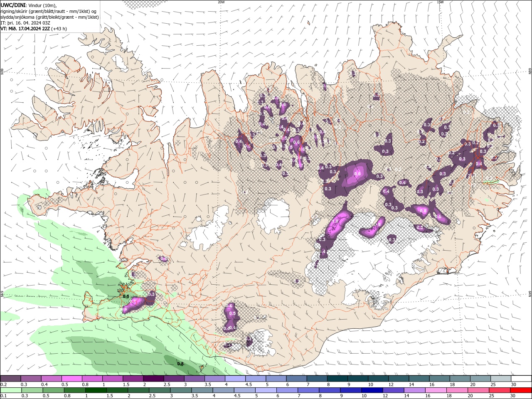
Task: Pick the darkest purple swatch above snow-scale 2
Action: coord(153,379)
